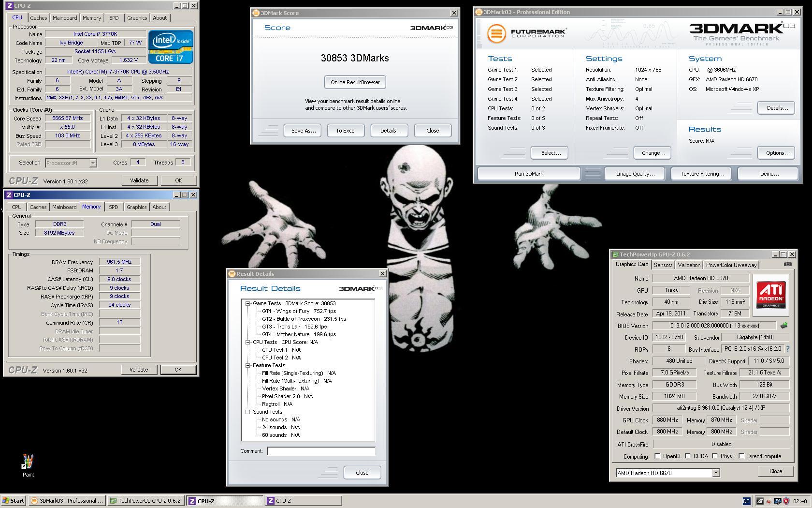
Task: Open the AMD Radeon HD 6670 GPU dropdown
Action: pos(716,473)
